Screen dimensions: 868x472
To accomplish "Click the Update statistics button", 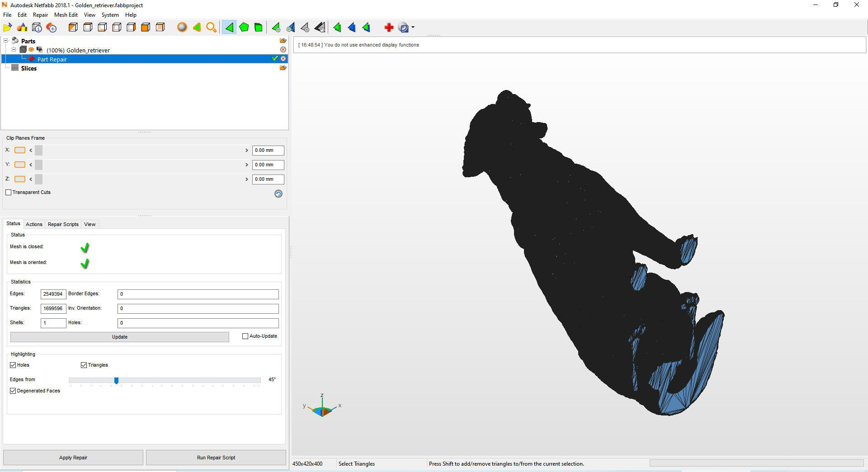I will coord(120,337).
